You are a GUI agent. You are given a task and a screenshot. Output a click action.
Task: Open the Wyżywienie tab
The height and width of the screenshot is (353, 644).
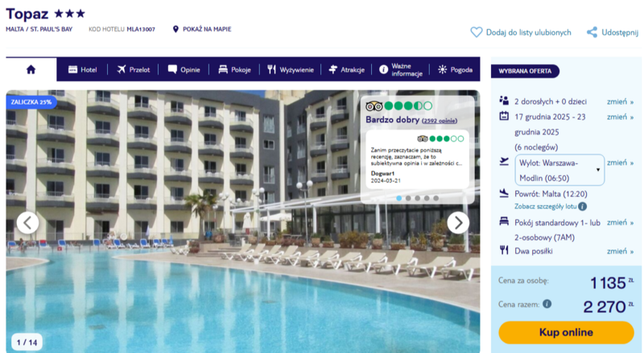click(x=291, y=70)
